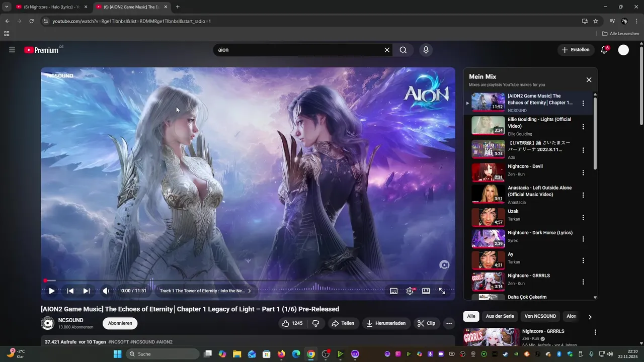Open the tab search dropdown arrow
The height and width of the screenshot is (362, 644).
click(7, 7)
